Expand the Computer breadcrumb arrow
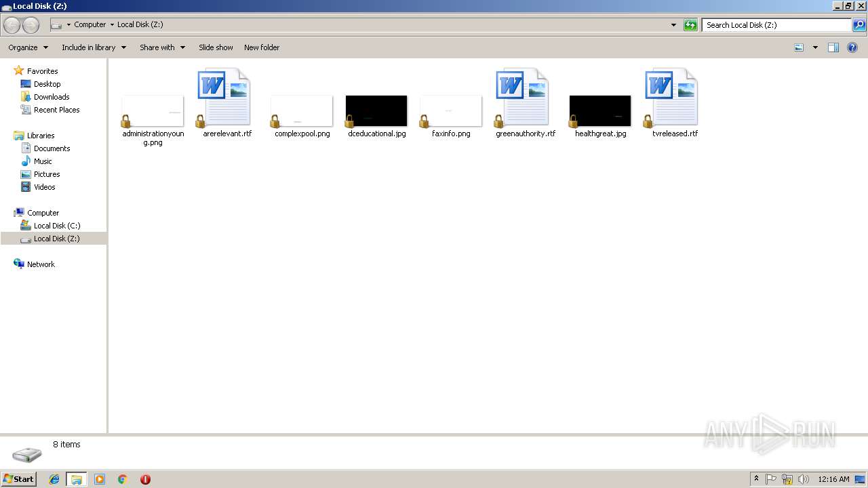Viewport: 868px width, 488px height. click(112, 25)
